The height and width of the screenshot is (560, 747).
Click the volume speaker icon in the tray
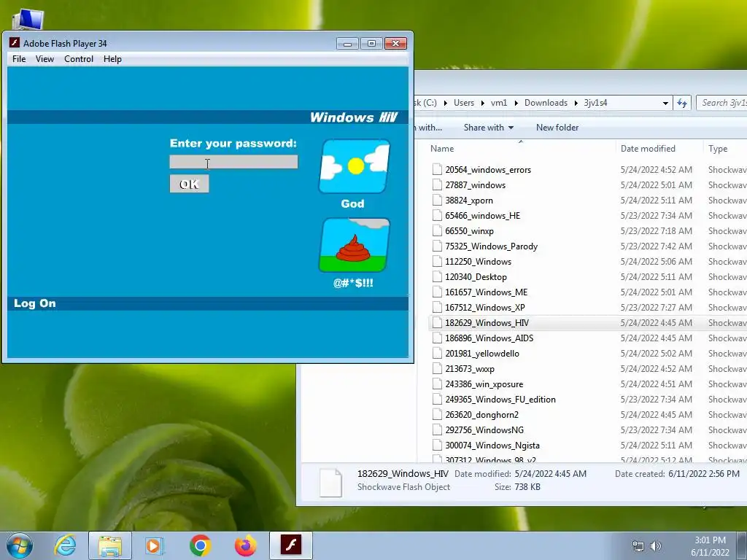click(x=656, y=546)
